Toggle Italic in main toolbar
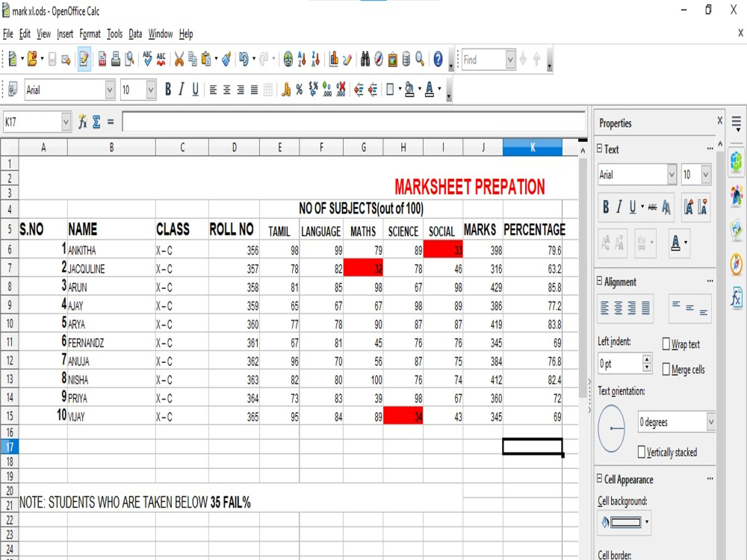The image size is (747, 560). pos(181,90)
